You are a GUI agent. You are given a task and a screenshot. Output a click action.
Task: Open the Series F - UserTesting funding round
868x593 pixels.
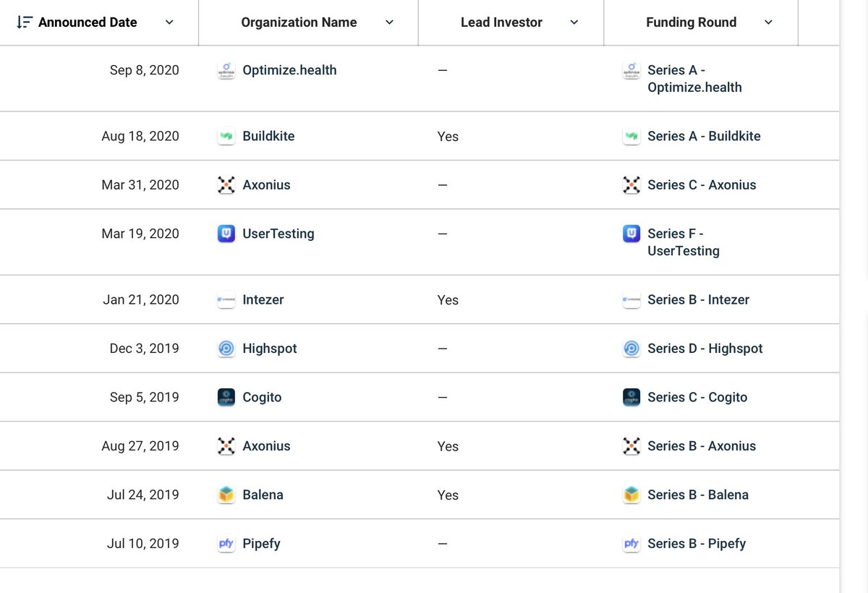[683, 242]
